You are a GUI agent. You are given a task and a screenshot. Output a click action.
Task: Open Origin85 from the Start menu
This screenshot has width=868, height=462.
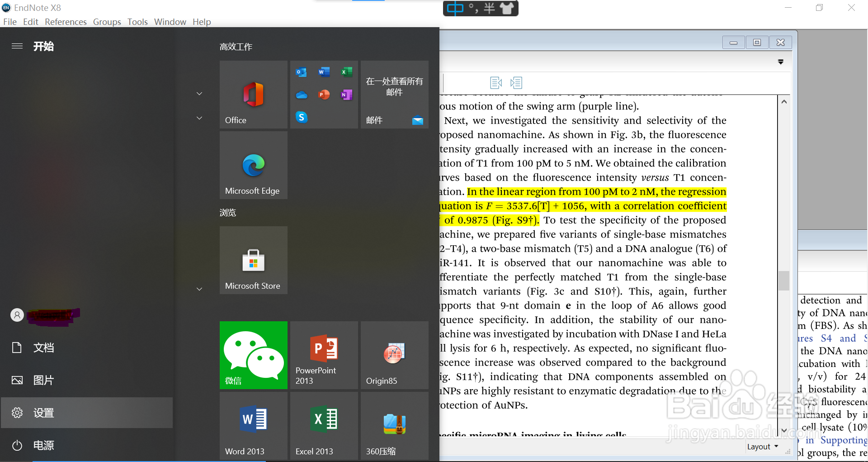click(394, 355)
